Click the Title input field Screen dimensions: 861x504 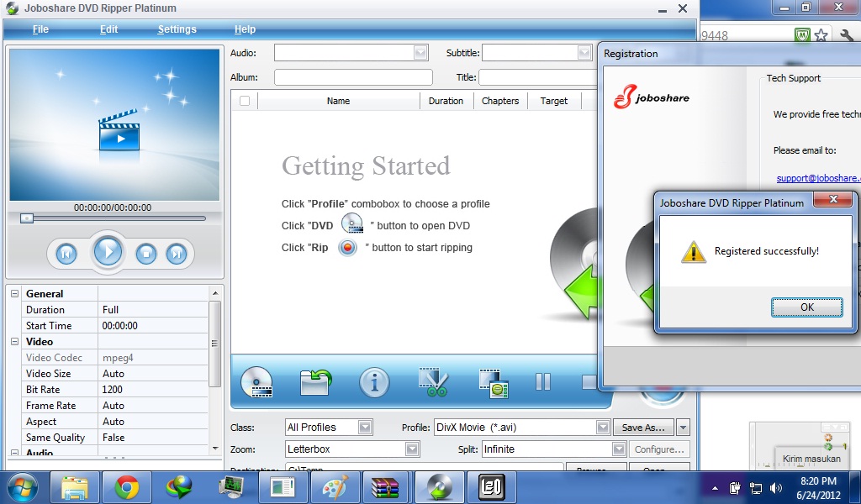pos(538,77)
